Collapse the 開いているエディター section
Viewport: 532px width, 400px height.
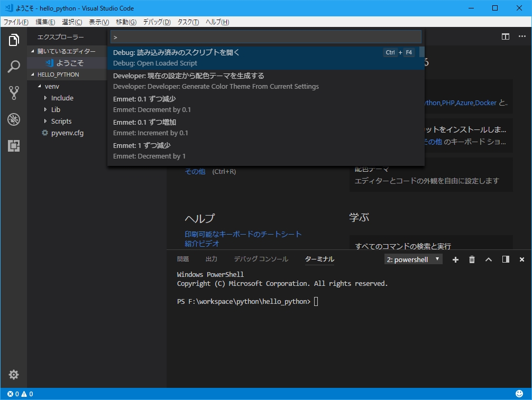pyautogui.click(x=33, y=51)
